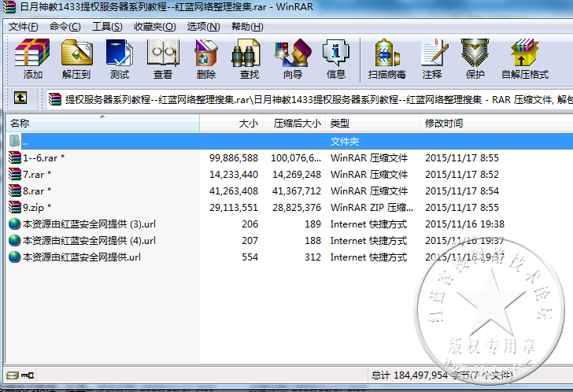Select the 8.rar archive icon

15,190
